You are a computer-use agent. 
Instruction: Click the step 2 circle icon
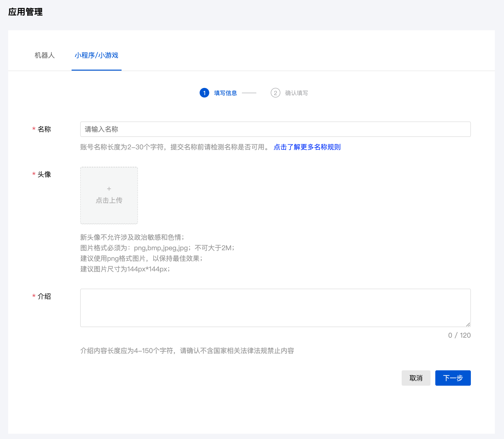point(275,93)
